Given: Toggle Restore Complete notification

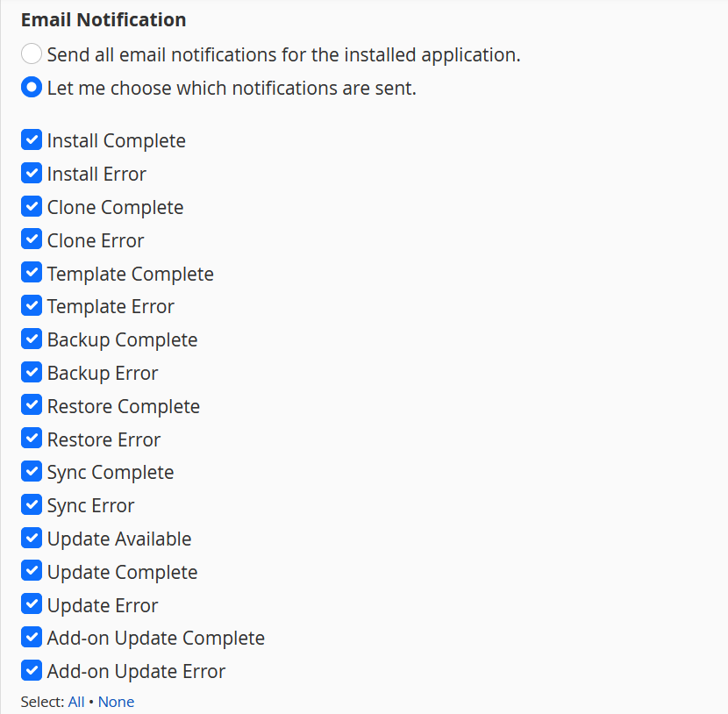Looking at the screenshot, I should [x=32, y=405].
